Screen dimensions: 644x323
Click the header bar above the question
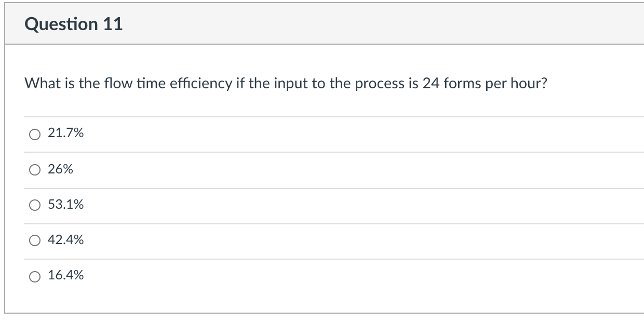tap(322, 23)
